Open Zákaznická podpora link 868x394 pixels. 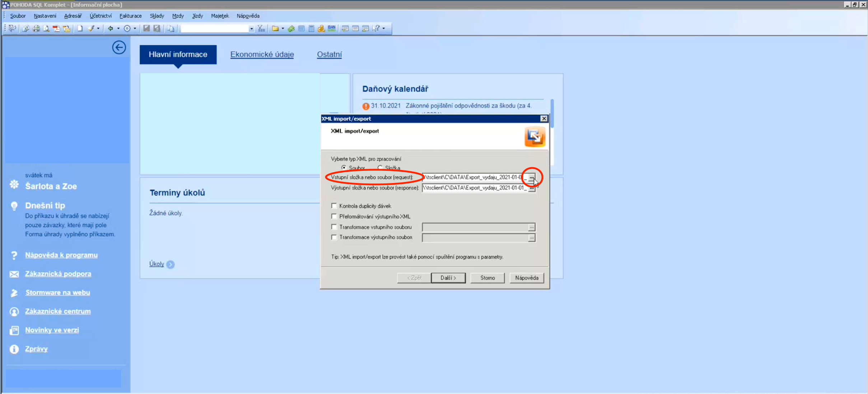coord(58,274)
